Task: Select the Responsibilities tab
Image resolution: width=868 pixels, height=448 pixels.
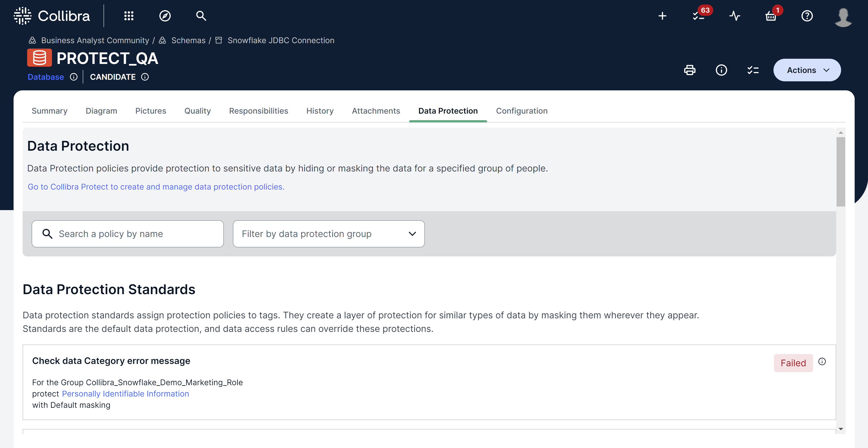Action: pos(258,111)
